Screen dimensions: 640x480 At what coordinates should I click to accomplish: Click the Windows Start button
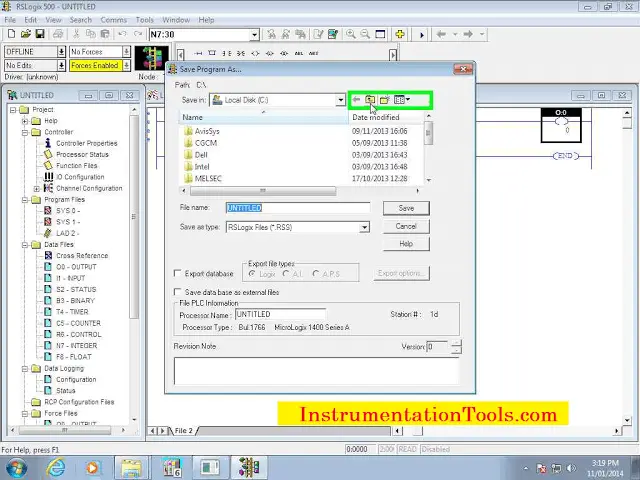point(16,468)
